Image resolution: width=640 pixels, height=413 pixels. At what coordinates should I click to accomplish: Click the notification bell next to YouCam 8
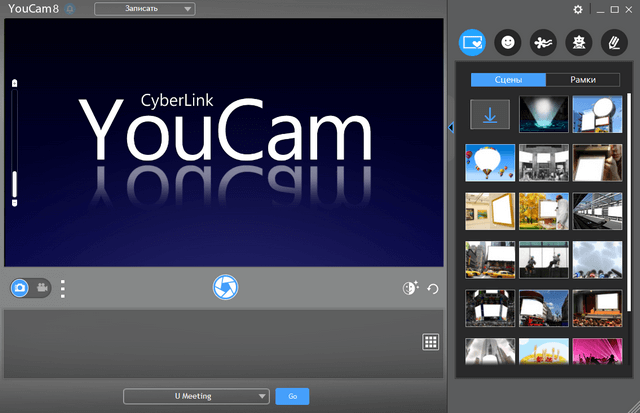(x=70, y=9)
